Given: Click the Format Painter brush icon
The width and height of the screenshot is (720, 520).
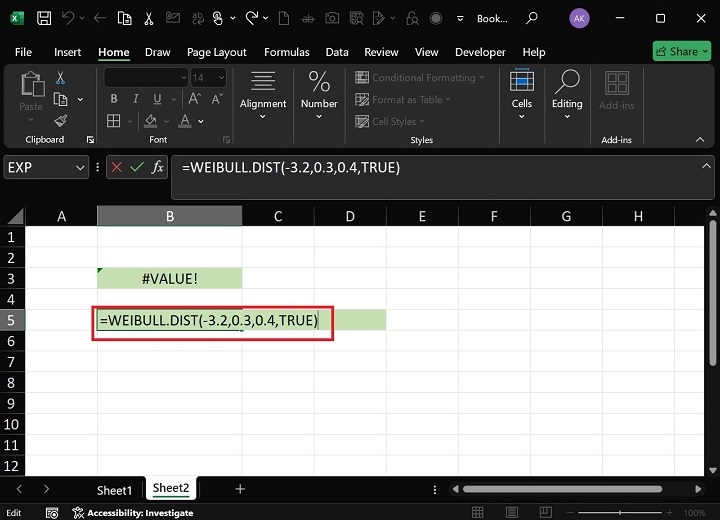Looking at the screenshot, I should [60, 121].
